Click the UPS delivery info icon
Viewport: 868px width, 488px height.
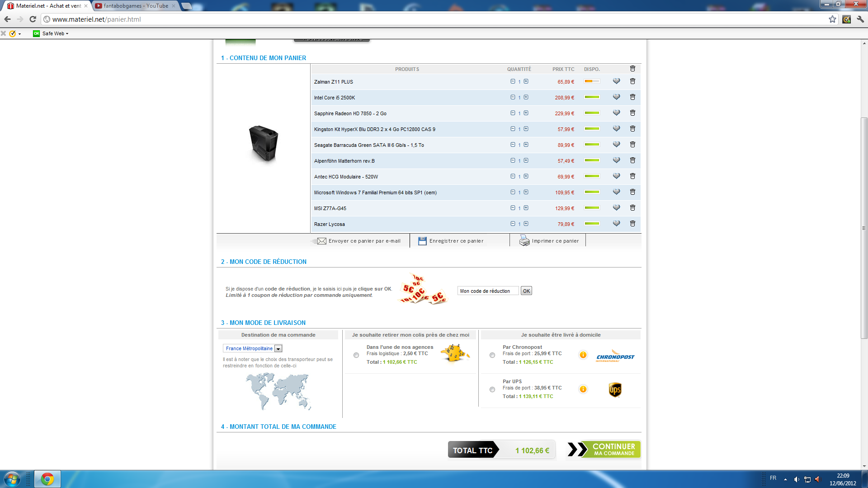tap(583, 389)
